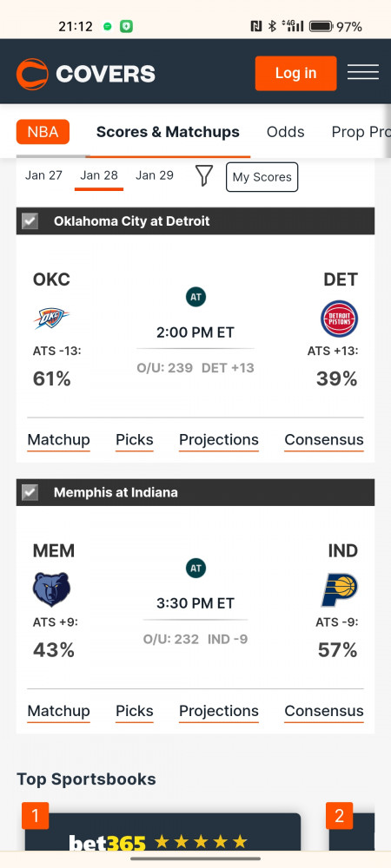This screenshot has width=391, height=868.
Task: Open Projections link for OKC game
Action: tap(219, 440)
